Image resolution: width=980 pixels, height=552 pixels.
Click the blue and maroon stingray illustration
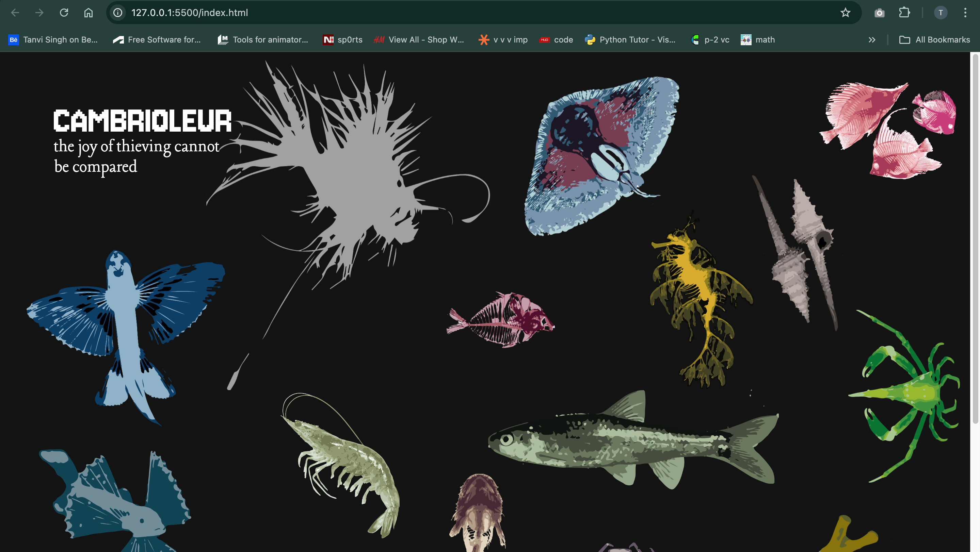601,156
